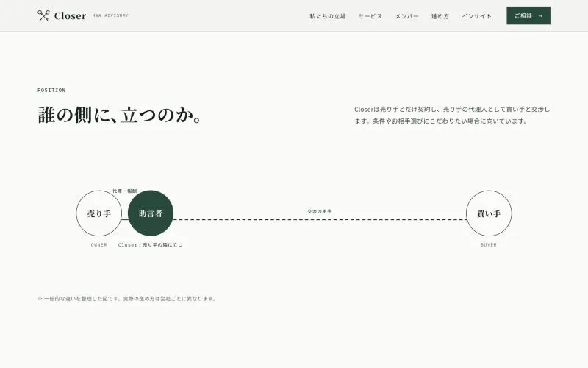
Task: Click the heading 誰の側に、立つのか。
Action: [120, 115]
